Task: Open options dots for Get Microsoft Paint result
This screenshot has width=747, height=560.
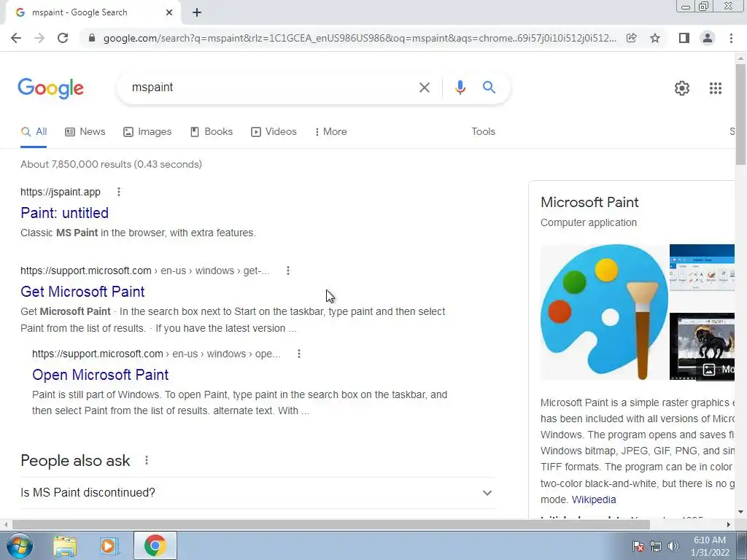Action: [287, 271]
